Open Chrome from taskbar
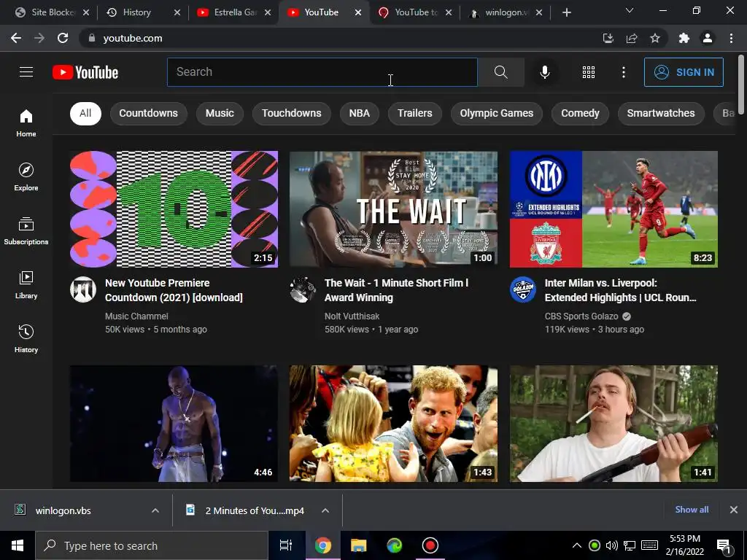The image size is (747, 560). (323, 545)
